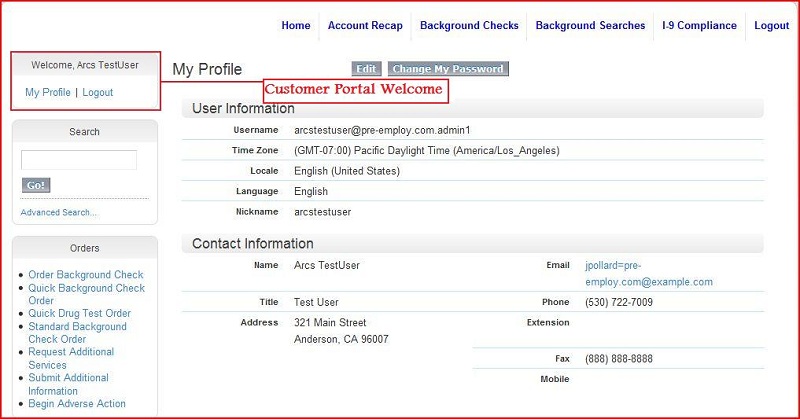800x419 pixels.
Task: Click the name value Arcs TestUser
Action: (x=327, y=265)
